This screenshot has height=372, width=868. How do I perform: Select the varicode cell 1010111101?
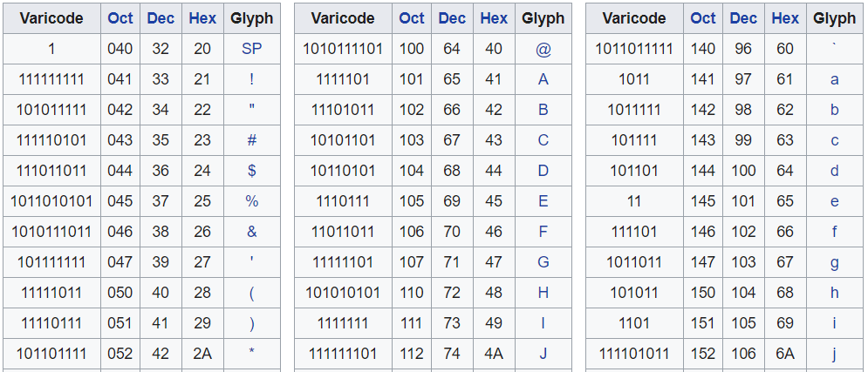click(343, 49)
